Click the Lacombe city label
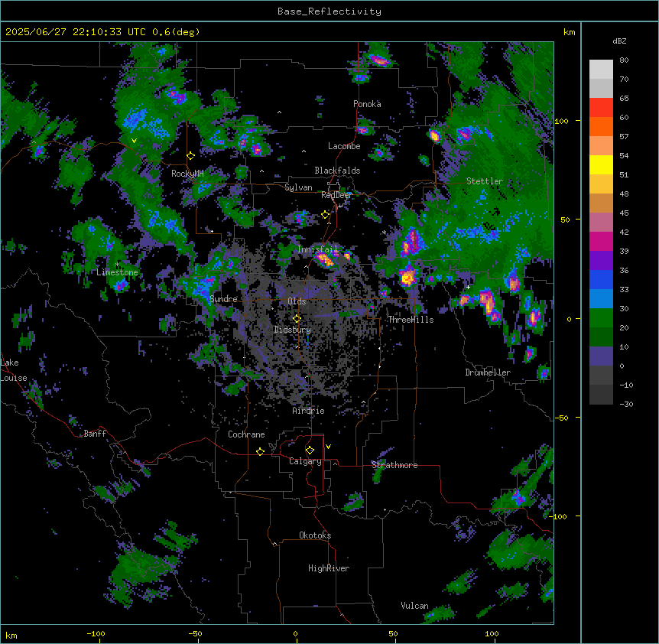 [344, 146]
